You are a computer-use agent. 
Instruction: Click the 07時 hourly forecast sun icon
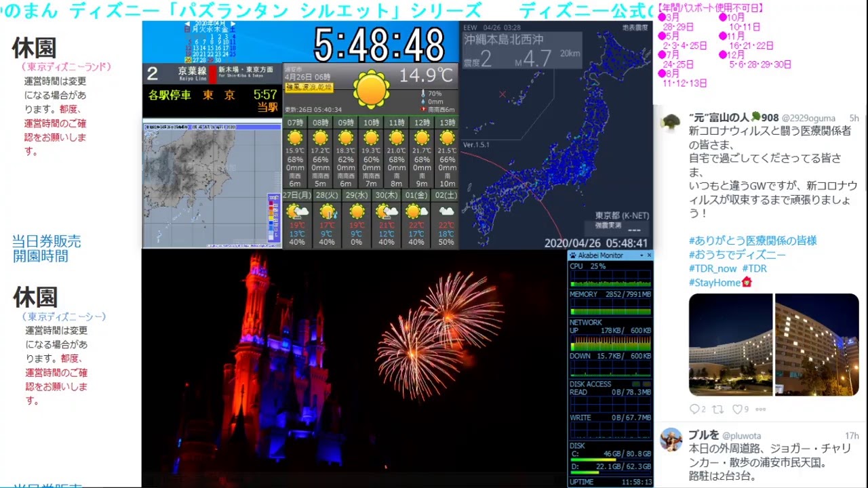click(295, 138)
